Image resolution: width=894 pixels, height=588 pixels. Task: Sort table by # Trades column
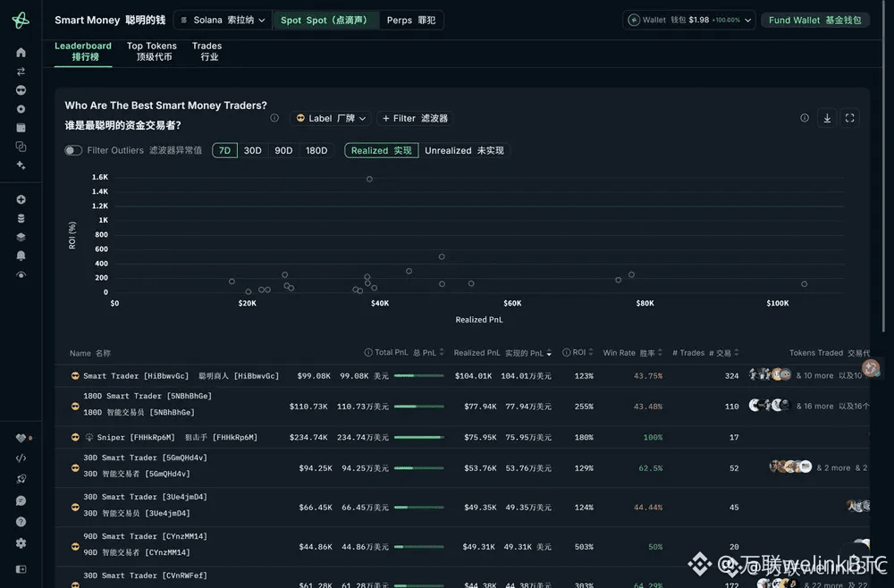pyautogui.click(x=705, y=353)
